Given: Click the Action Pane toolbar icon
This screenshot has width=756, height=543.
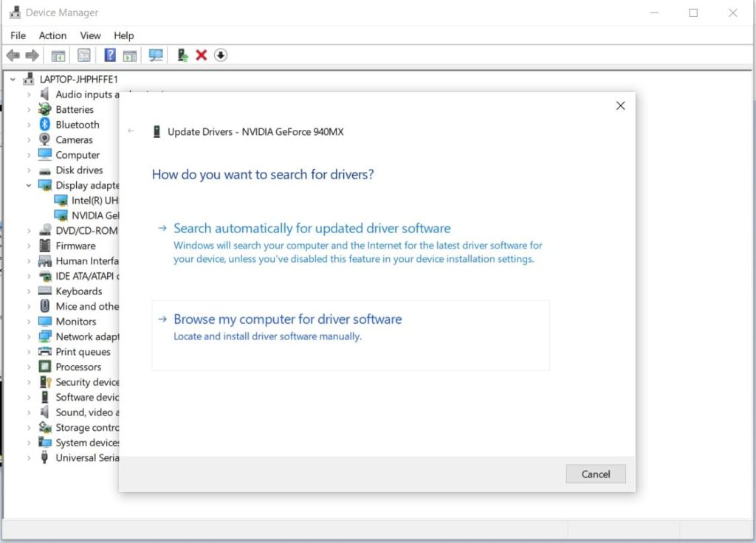Looking at the screenshot, I should (x=130, y=55).
